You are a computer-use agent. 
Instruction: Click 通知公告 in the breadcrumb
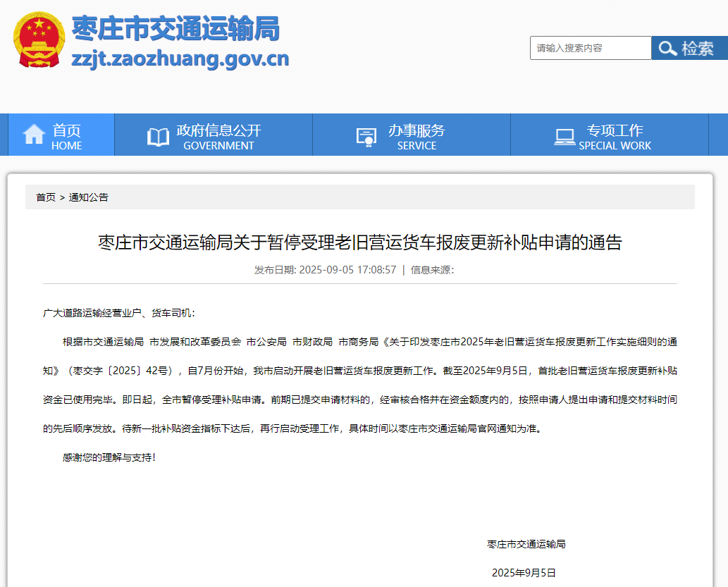(x=89, y=197)
